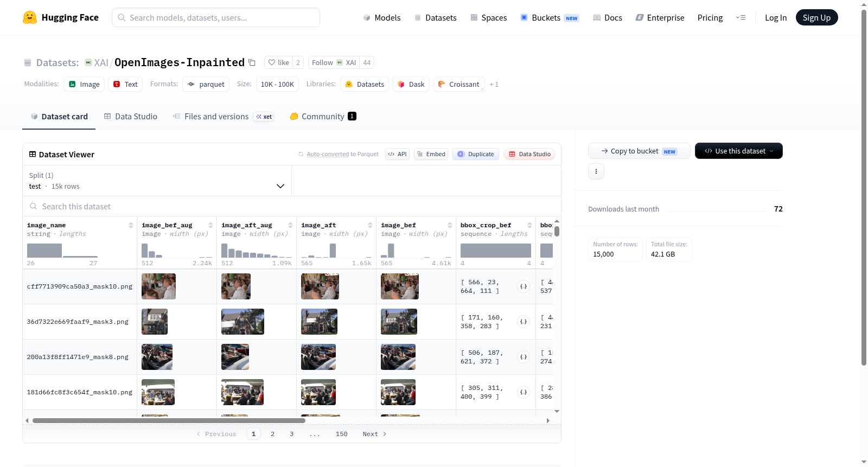Go to page 2 of the dataset
The width and height of the screenshot is (868, 467).
[x=272, y=434]
